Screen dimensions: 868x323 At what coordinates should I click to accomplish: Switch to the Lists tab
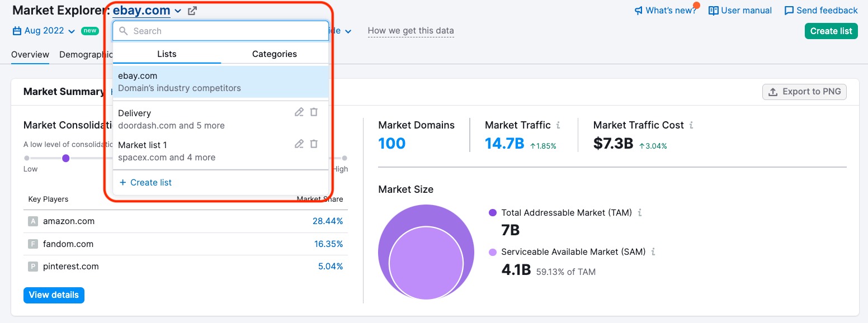(167, 54)
